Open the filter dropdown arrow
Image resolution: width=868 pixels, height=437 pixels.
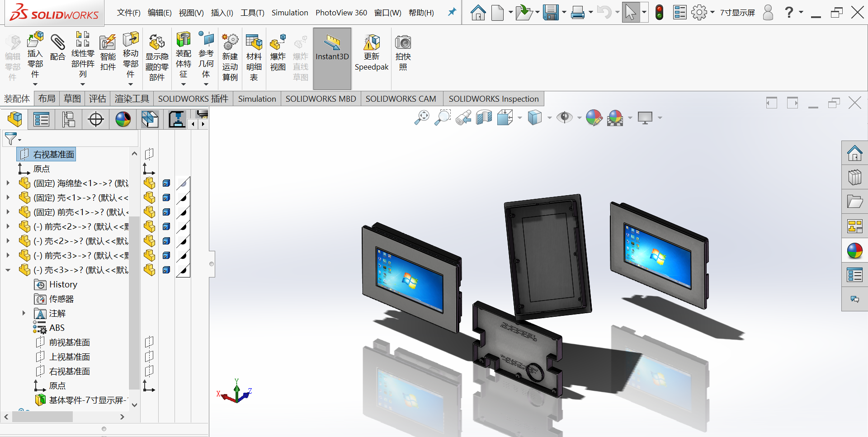pos(19,140)
